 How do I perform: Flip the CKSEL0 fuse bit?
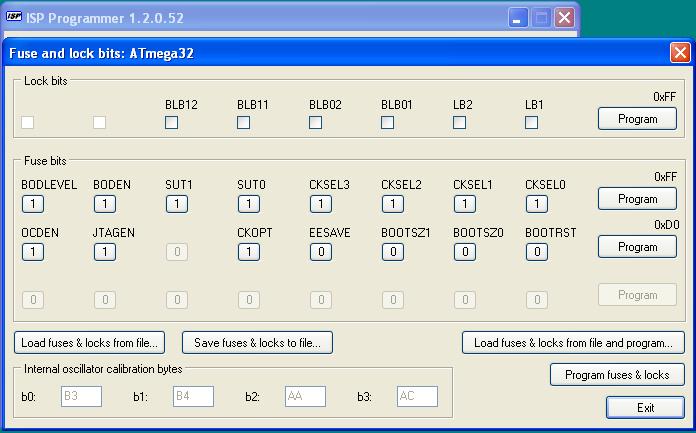[x=537, y=204]
